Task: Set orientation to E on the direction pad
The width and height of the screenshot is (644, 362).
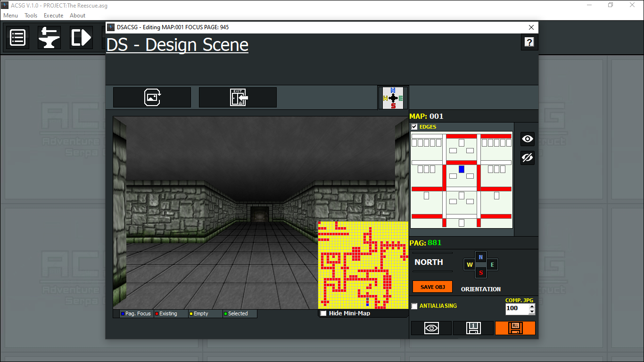Action: [492, 265]
